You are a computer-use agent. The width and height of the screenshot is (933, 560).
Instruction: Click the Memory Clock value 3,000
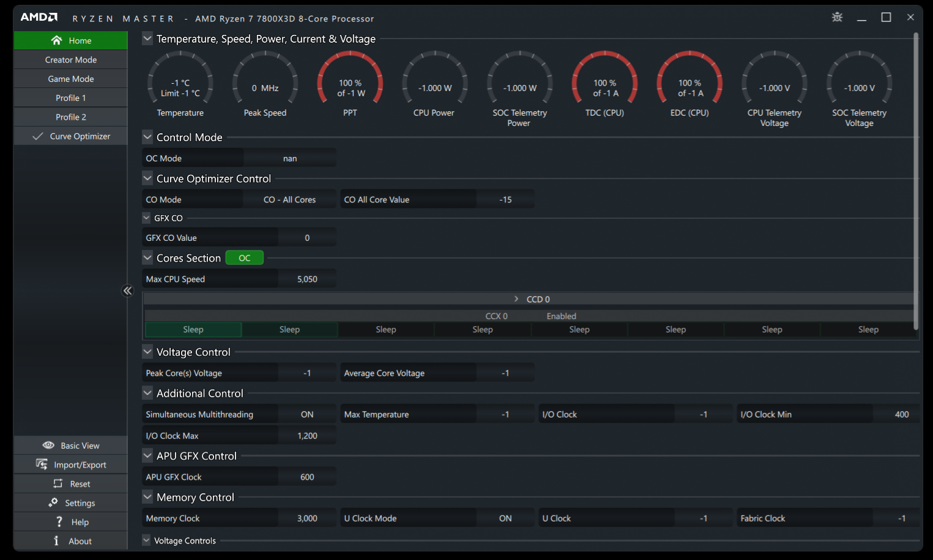(307, 518)
